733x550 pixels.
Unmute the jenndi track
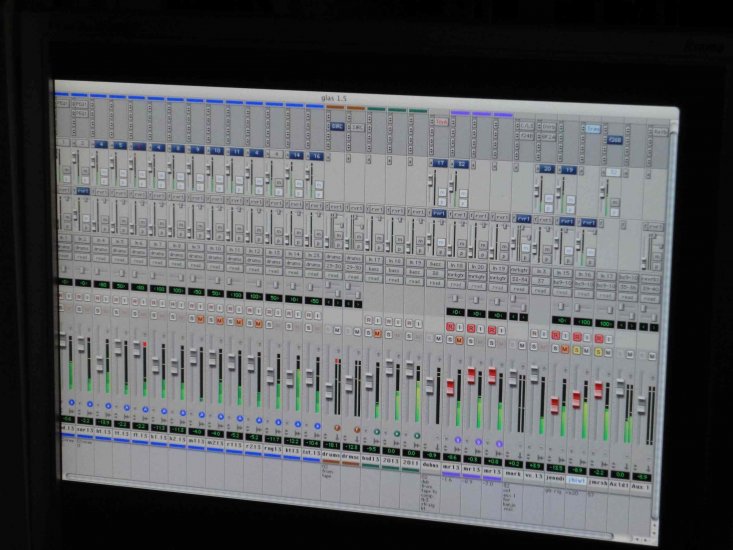tap(565, 349)
